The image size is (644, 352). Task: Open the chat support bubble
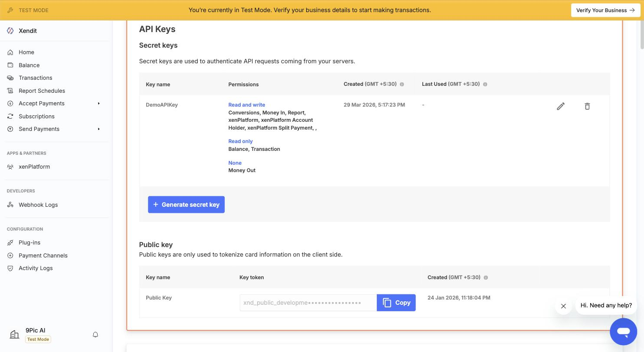coord(623,332)
